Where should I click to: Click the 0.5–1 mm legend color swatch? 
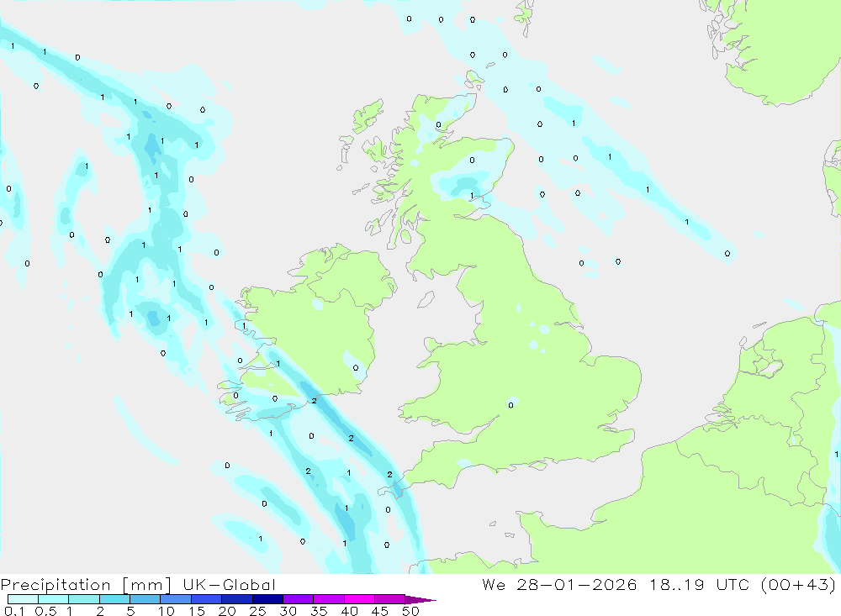click(x=54, y=599)
